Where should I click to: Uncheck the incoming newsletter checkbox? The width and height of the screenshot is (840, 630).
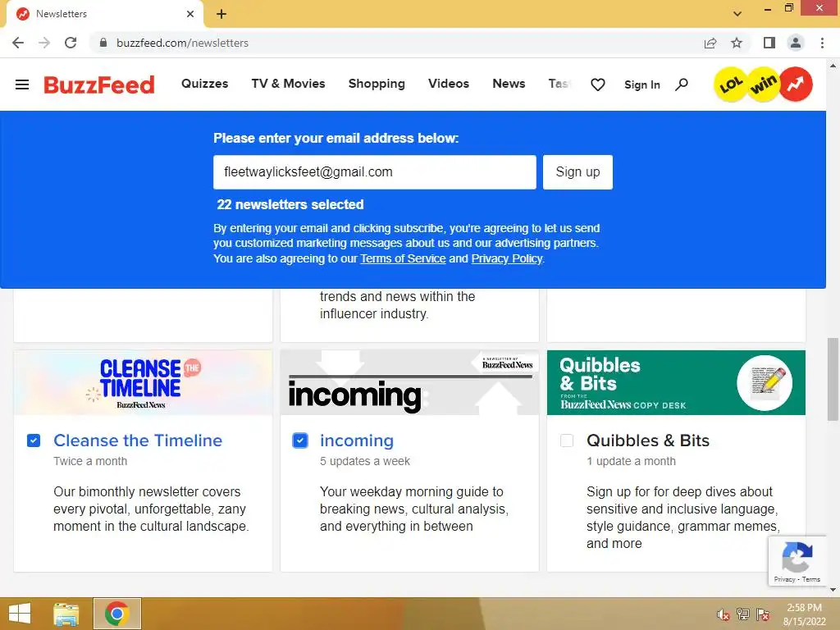(300, 441)
